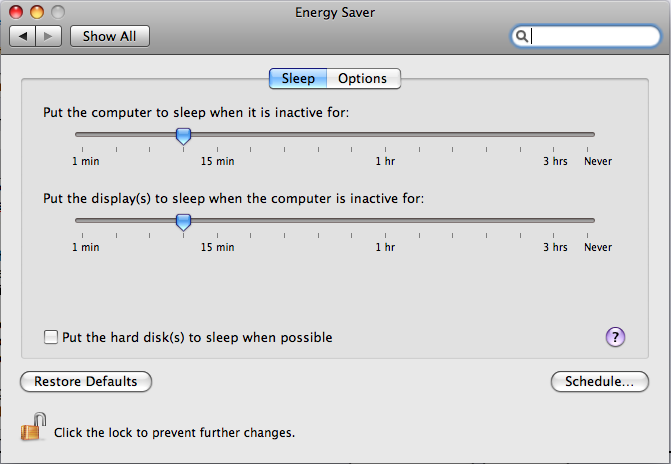Click the red close window button
671x464 pixels.
pos(16,12)
